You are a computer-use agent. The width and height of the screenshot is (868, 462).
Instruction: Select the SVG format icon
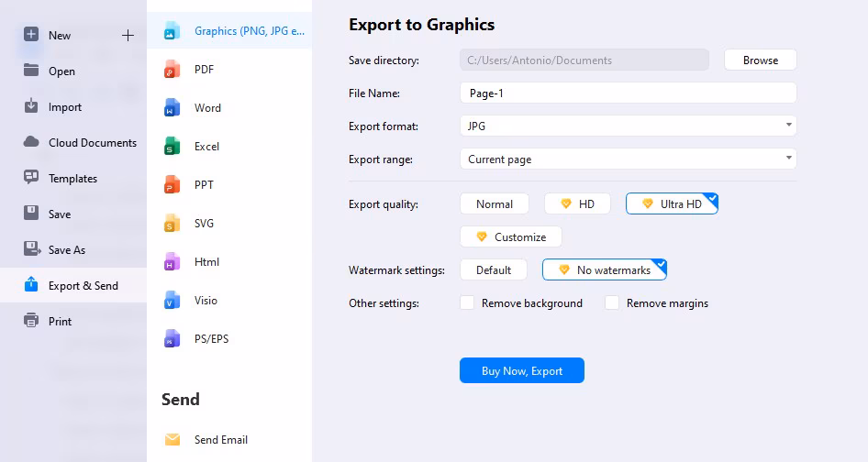click(172, 224)
